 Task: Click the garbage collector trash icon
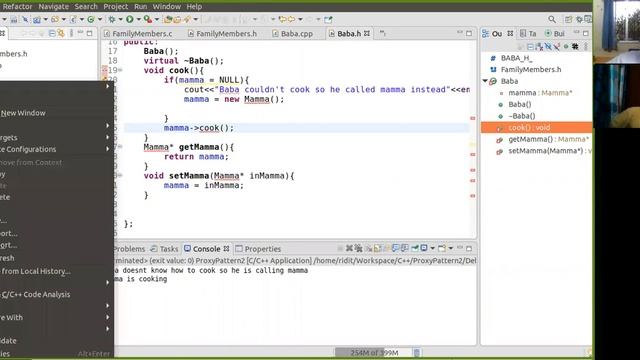[416, 352]
